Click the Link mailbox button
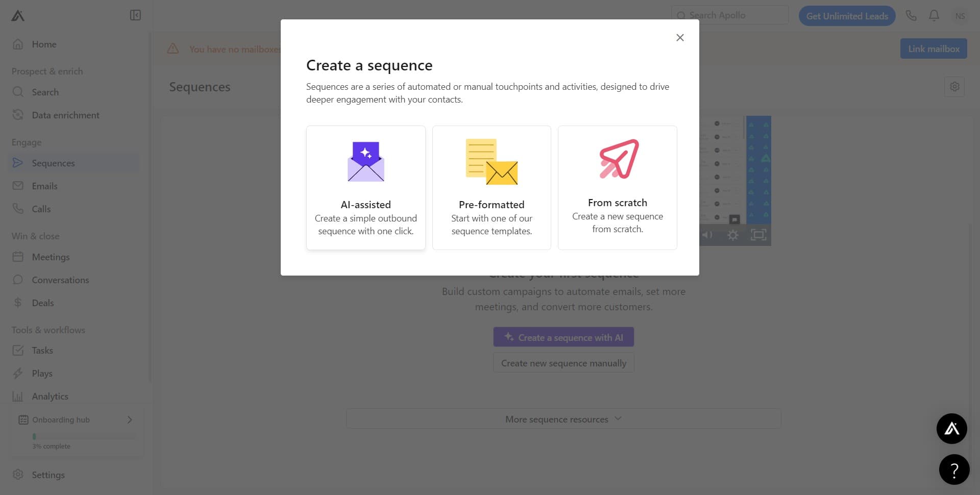Screen dimensions: 980x495 (x=934, y=48)
